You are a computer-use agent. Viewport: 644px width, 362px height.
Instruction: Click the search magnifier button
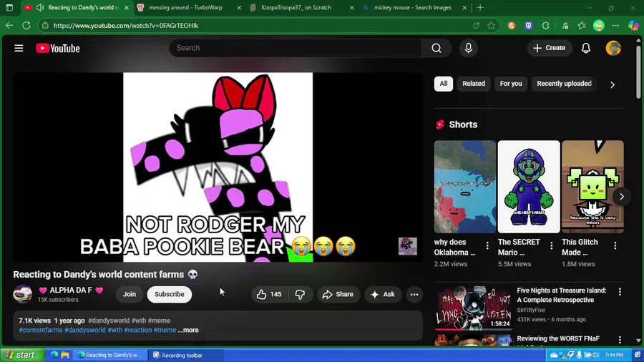[x=436, y=48]
